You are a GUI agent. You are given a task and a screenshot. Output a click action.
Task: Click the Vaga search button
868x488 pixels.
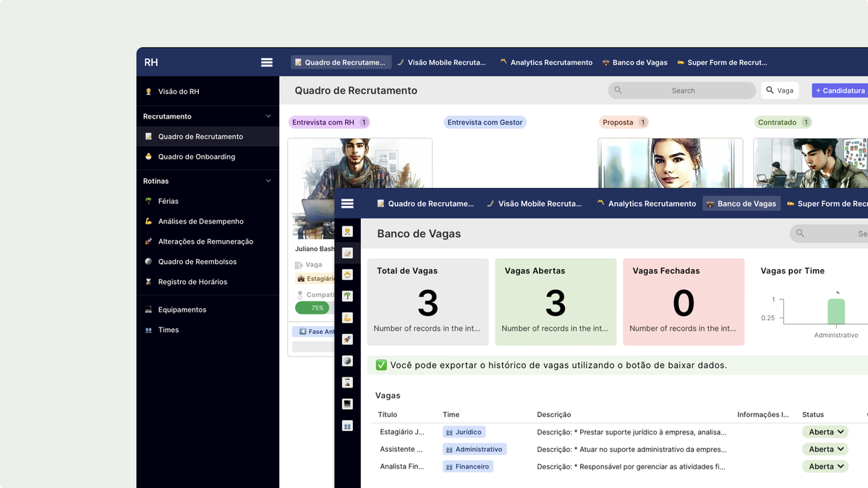pos(779,90)
